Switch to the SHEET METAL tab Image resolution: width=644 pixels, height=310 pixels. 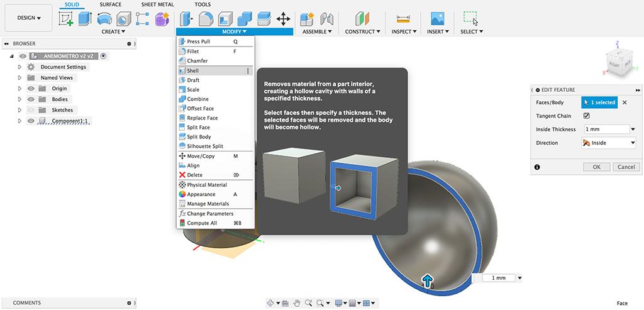pos(158,4)
